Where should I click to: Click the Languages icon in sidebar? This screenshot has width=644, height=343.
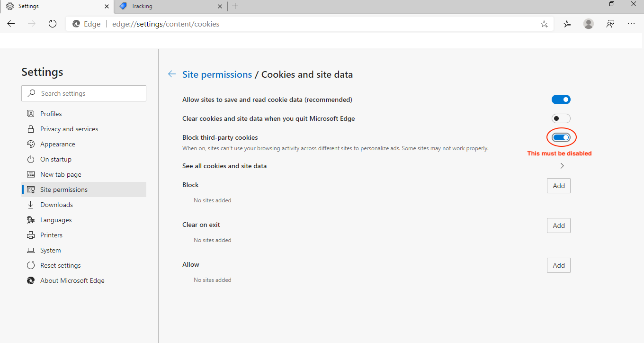click(x=31, y=220)
